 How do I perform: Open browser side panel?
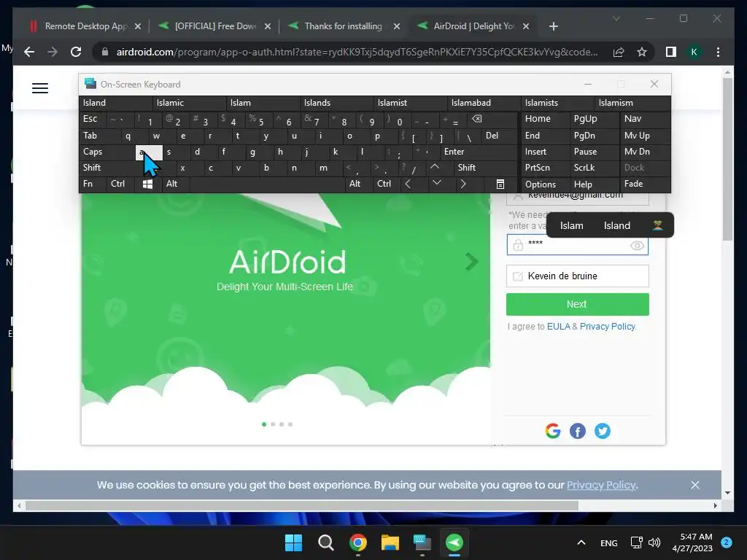click(x=671, y=52)
